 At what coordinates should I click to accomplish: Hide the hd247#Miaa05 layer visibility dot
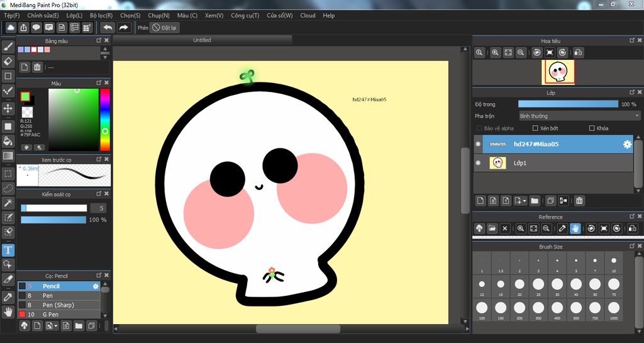(x=478, y=144)
